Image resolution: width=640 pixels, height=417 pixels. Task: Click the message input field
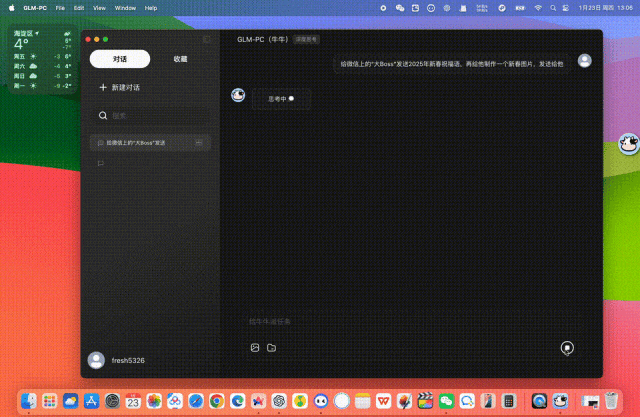[x=400, y=322]
